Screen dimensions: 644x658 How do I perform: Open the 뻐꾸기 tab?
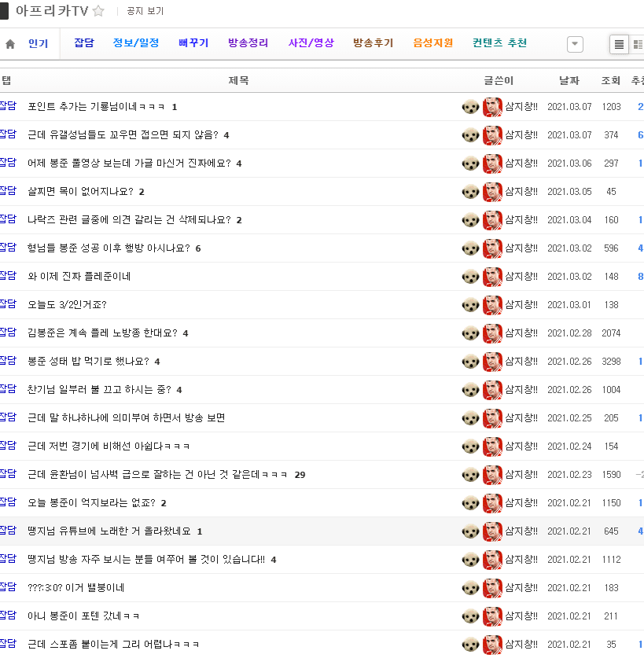click(193, 42)
